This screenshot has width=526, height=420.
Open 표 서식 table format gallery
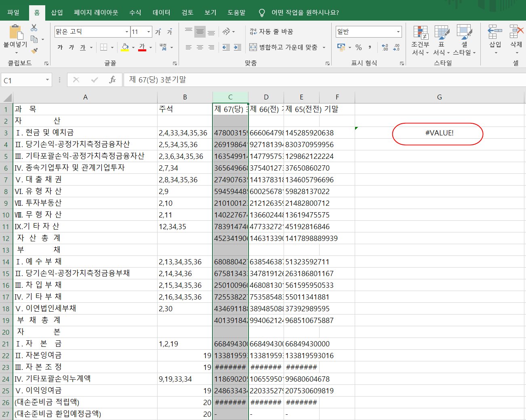[442, 40]
